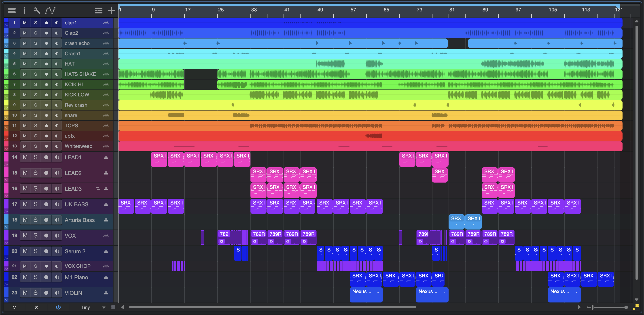Click the global solo S button
This screenshot has width=644, height=315.
tap(36, 307)
